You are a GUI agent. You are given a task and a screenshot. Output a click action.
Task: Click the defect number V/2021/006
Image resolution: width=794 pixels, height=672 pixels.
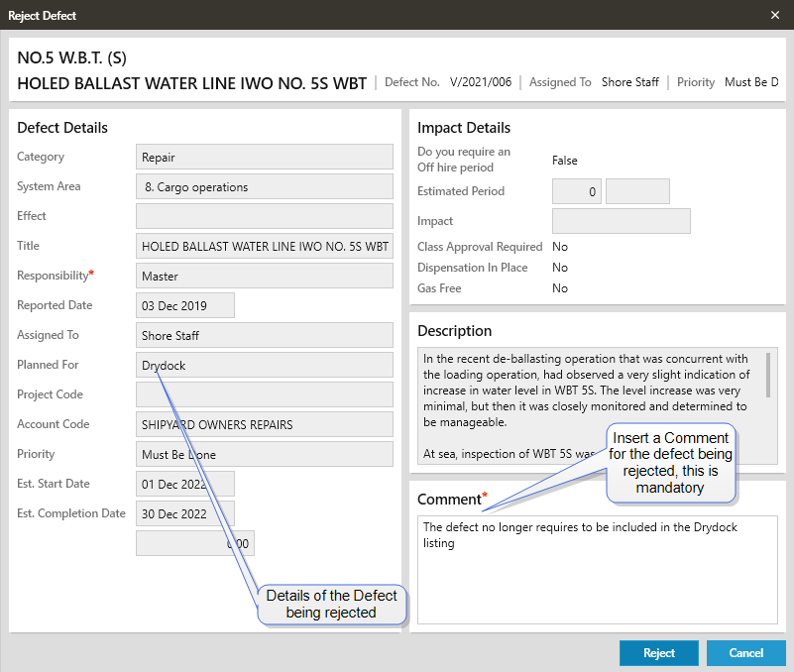pyautogui.click(x=481, y=82)
